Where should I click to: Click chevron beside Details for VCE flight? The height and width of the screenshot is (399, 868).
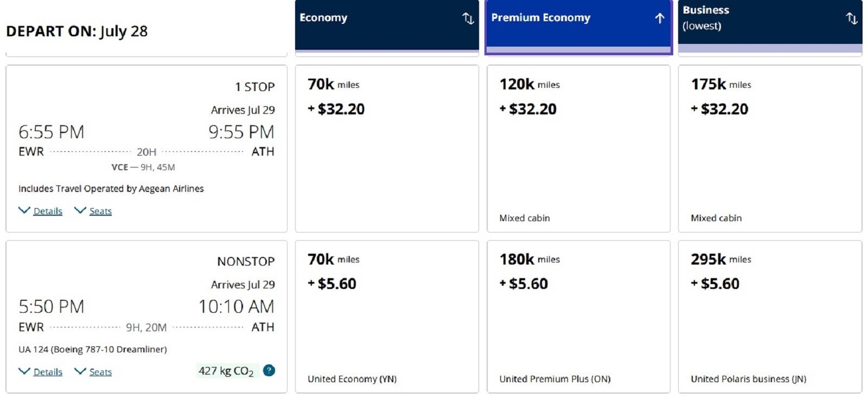[24, 210]
